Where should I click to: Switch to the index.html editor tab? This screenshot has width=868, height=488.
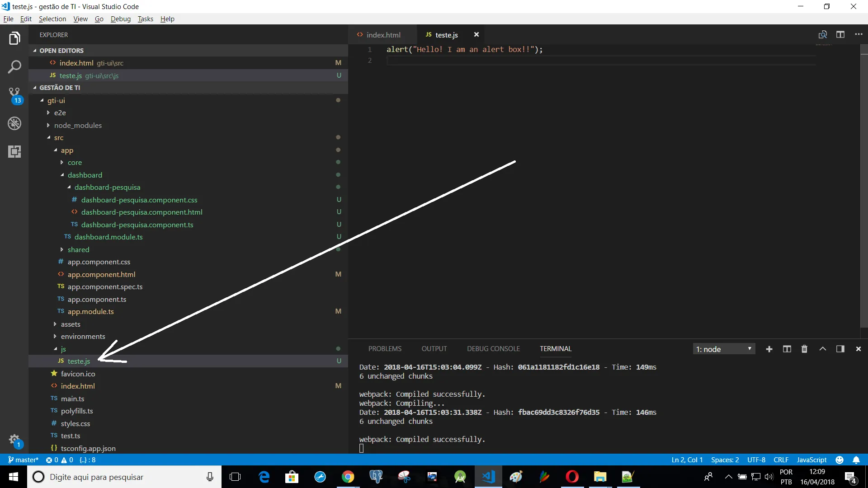pyautogui.click(x=383, y=35)
